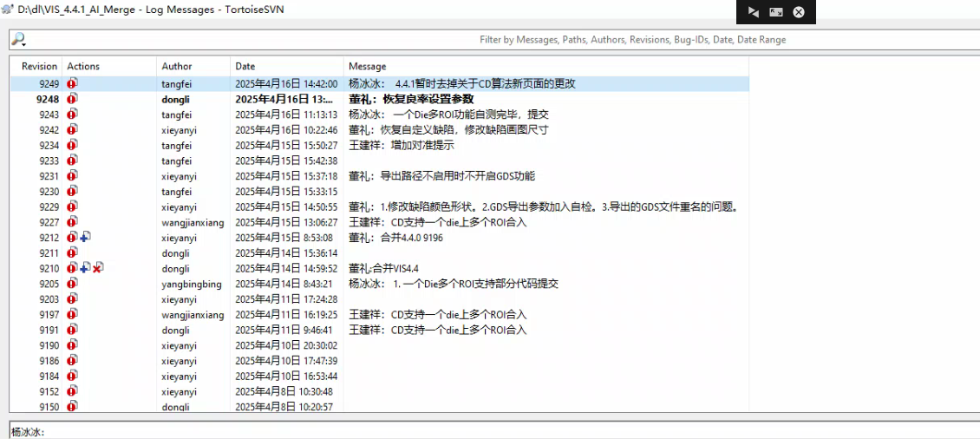
Task: Click the modified icon for revision 9184
Action: [72, 376]
